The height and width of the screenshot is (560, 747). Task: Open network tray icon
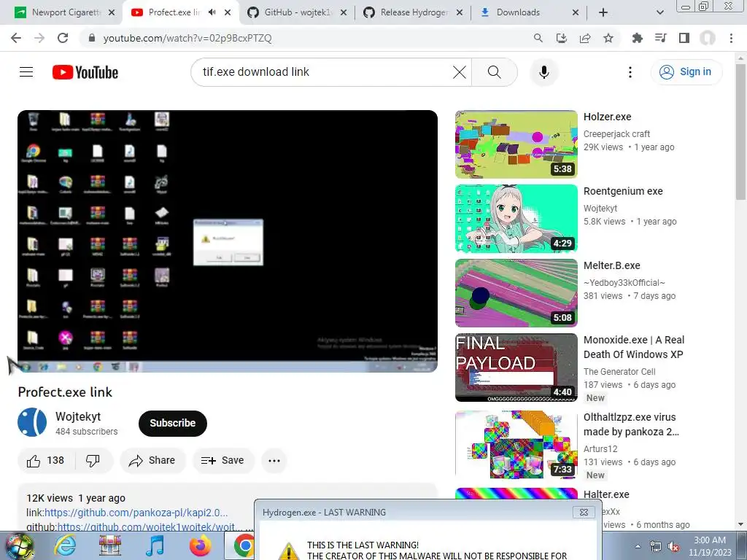[x=656, y=546]
